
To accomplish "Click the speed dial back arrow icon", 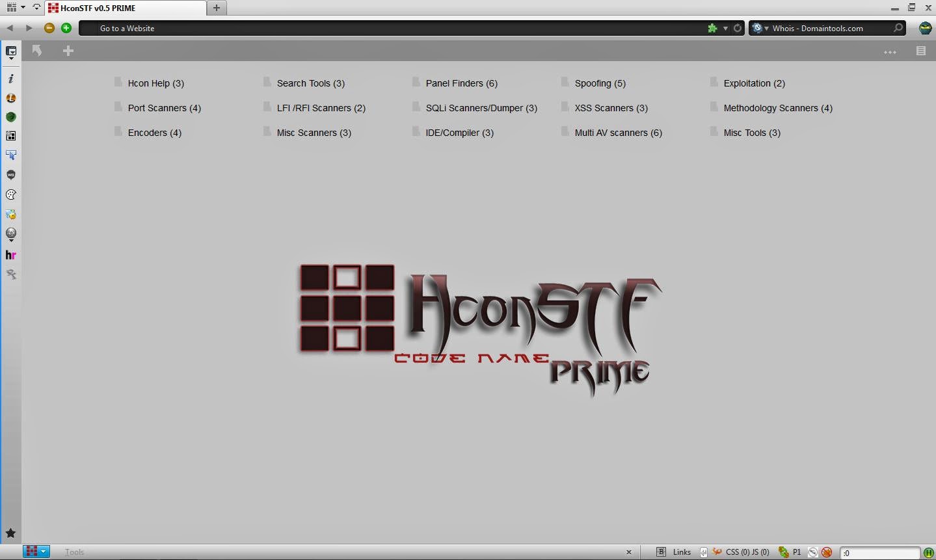I will coord(37,51).
